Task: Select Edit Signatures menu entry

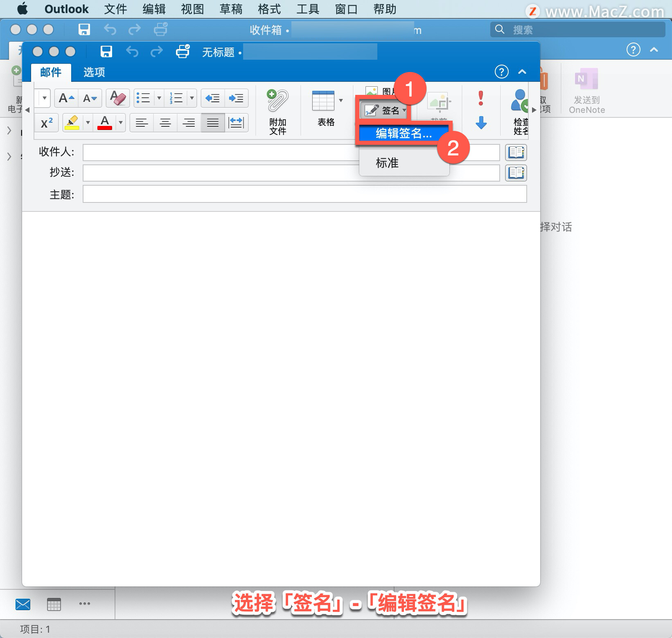Action: [x=404, y=133]
